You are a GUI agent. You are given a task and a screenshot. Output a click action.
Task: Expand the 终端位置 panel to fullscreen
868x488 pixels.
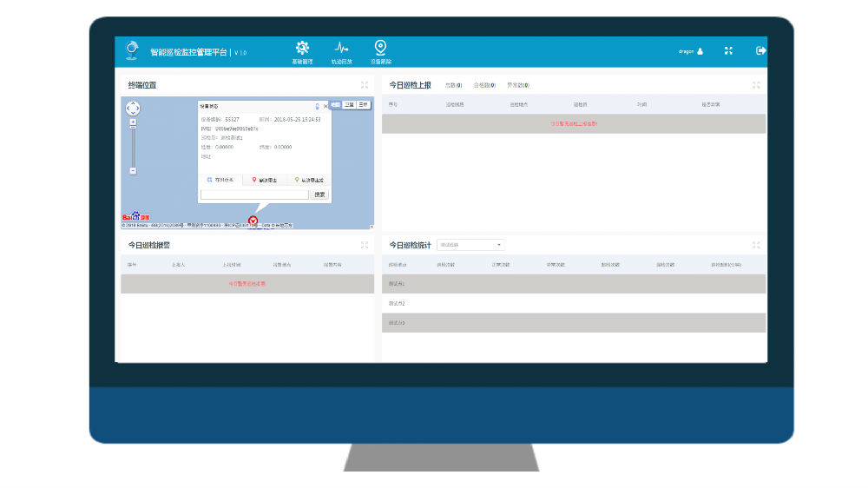(x=365, y=85)
